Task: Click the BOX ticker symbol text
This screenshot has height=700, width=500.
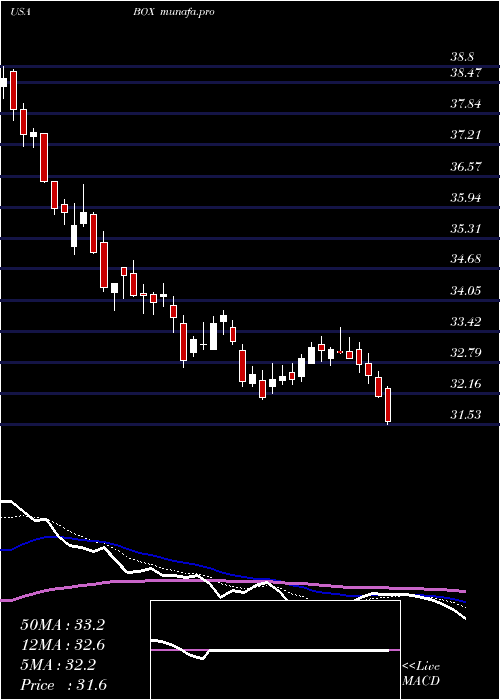Action: (144, 12)
